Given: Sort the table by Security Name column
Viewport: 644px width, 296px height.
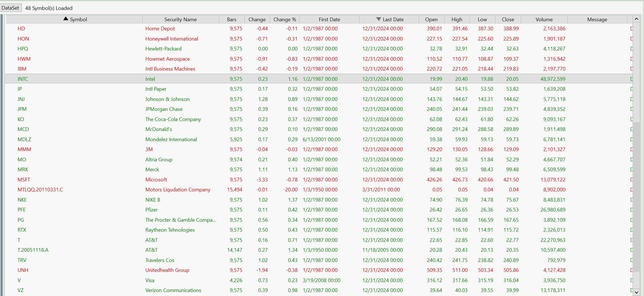Looking at the screenshot, I should (x=180, y=20).
